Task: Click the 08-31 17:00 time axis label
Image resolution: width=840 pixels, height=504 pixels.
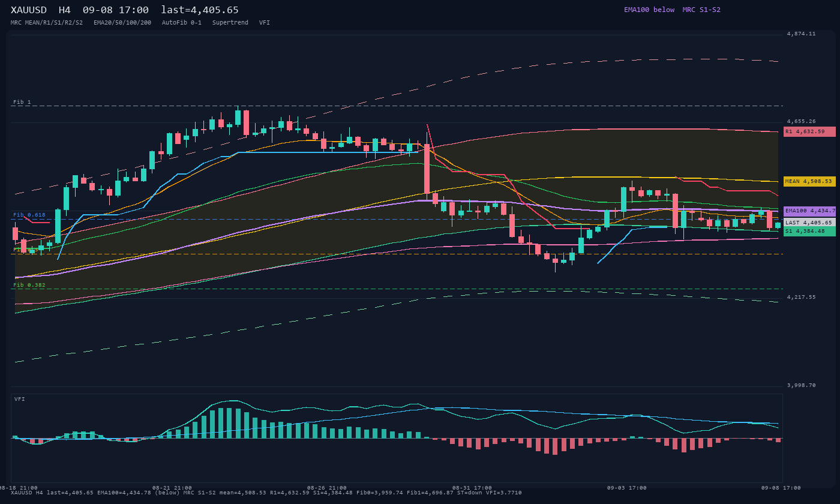Action: click(x=472, y=488)
